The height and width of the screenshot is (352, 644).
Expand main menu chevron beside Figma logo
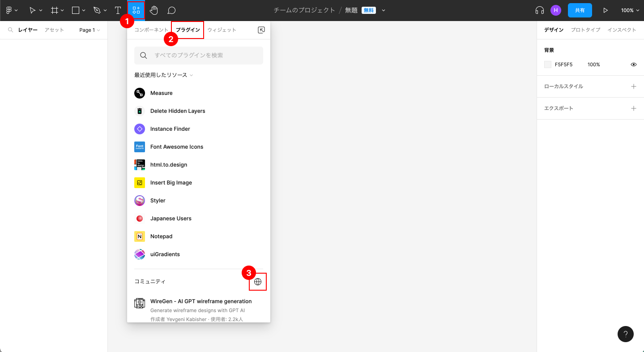click(x=16, y=10)
